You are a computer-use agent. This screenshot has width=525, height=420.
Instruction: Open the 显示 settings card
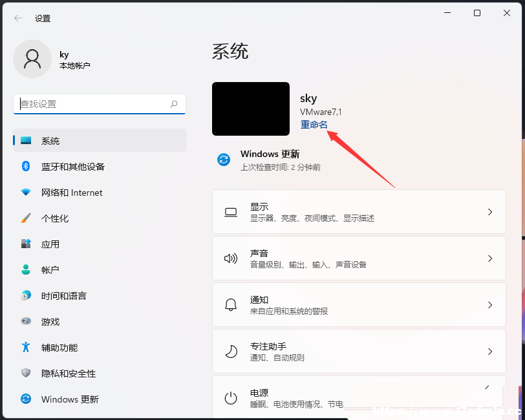[x=359, y=212]
